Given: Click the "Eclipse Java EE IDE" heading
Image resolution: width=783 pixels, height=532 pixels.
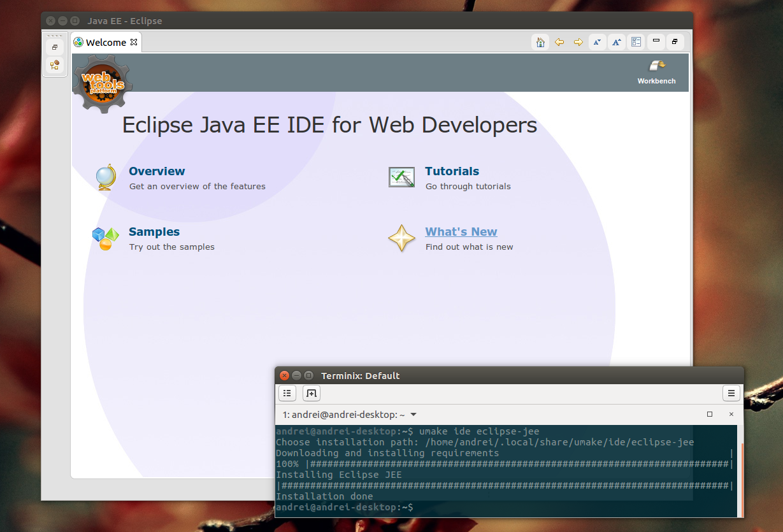Looking at the screenshot, I should [x=329, y=124].
